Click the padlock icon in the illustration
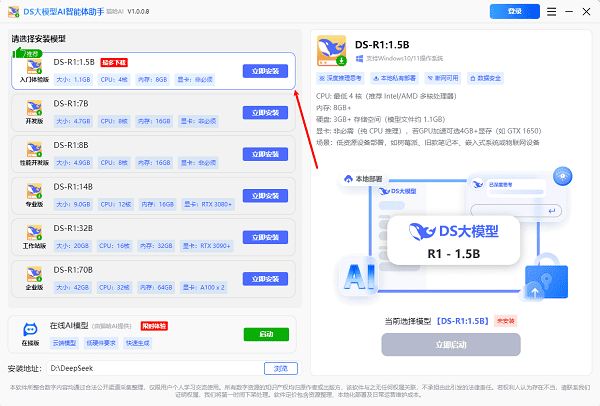 (546, 276)
